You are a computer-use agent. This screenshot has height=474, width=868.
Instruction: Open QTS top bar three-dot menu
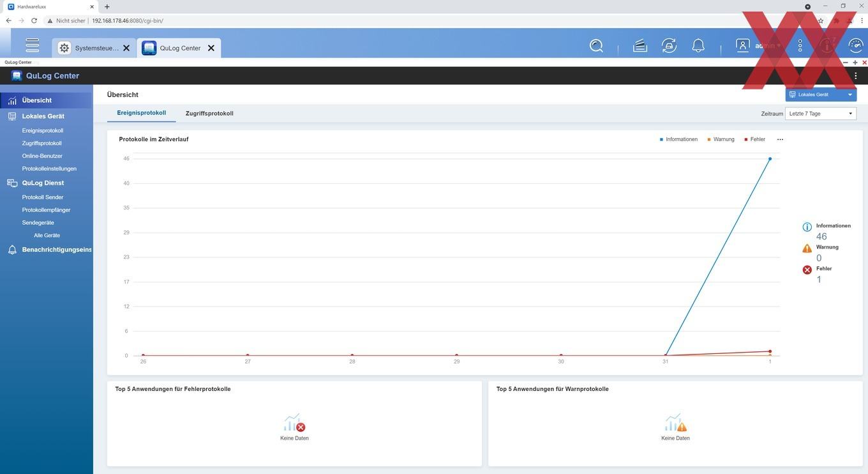(x=800, y=45)
